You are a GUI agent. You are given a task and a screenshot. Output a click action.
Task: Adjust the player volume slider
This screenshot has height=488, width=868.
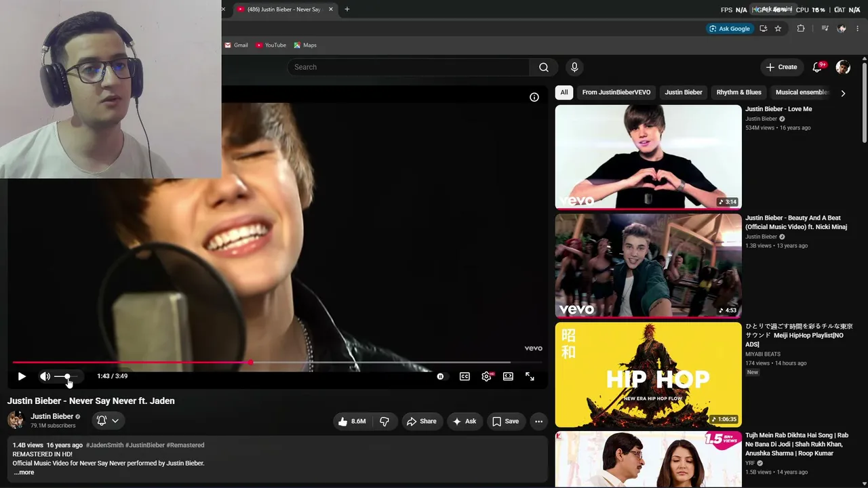tap(66, 376)
